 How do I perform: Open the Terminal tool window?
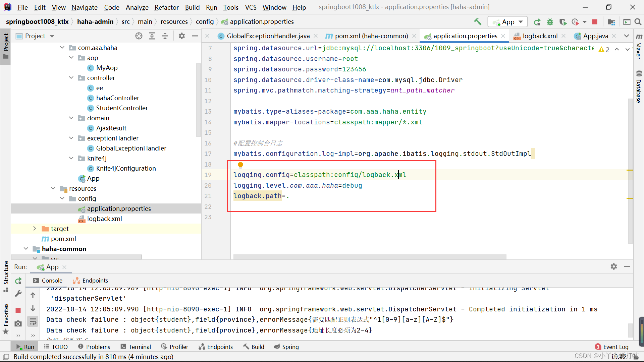click(x=136, y=347)
